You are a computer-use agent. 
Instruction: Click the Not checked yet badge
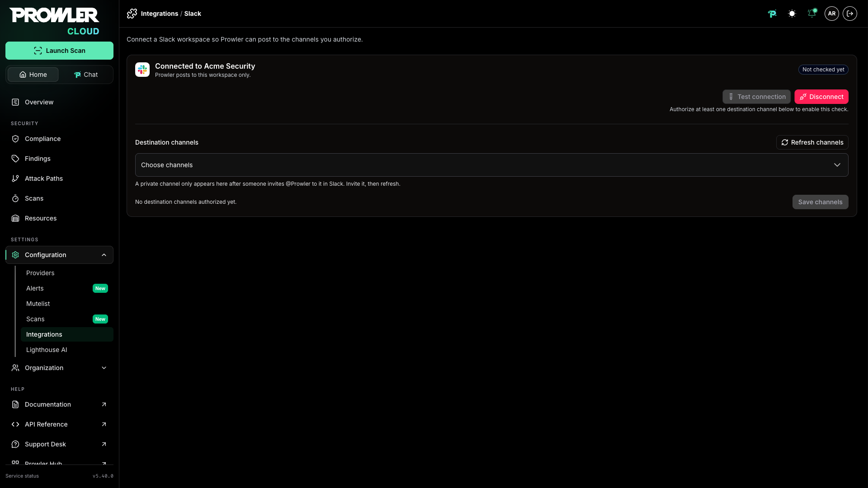pyautogui.click(x=823, y=70)
